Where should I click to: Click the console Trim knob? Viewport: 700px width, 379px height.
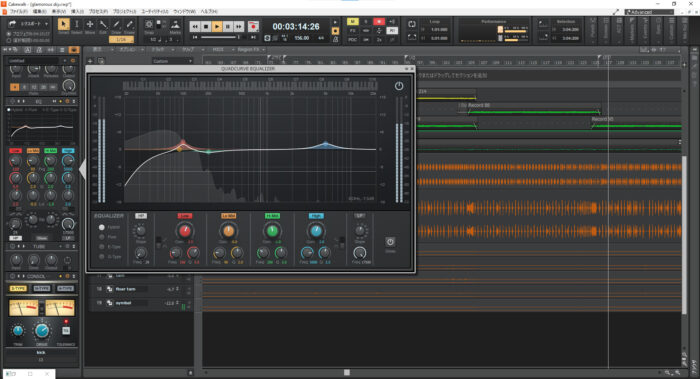18,331
